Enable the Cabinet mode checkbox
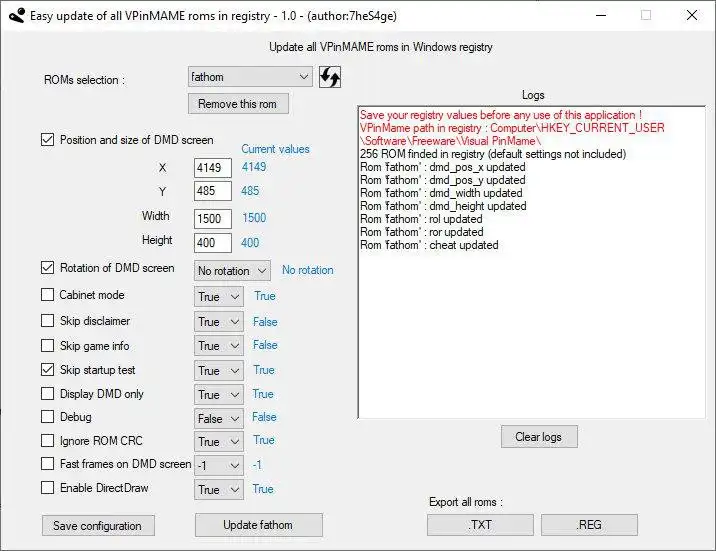Image resolution: width=716 pixels, height=551 pixels. 47,295
